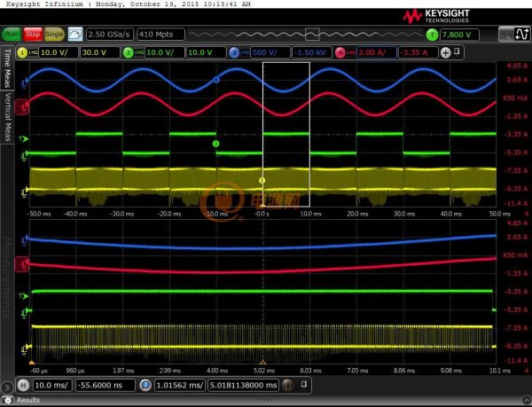Click the add channel plus icon
The image size is (532, 407).
coord(445,52)
